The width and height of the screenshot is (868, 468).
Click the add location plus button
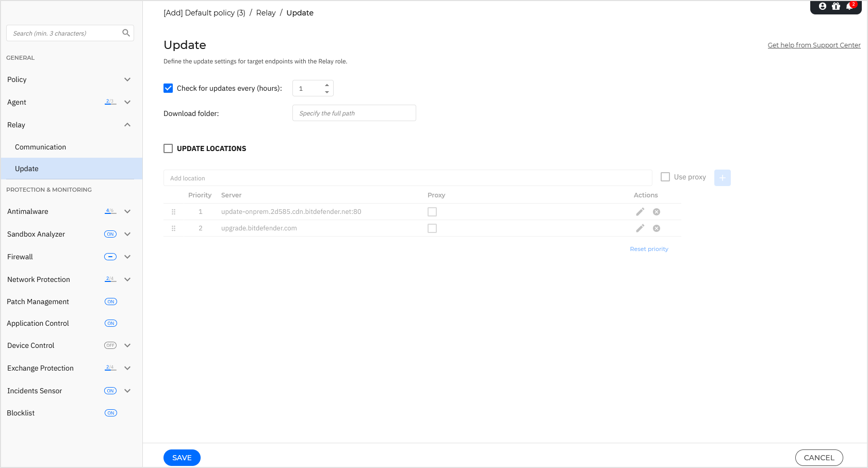[x=722, y=178]
